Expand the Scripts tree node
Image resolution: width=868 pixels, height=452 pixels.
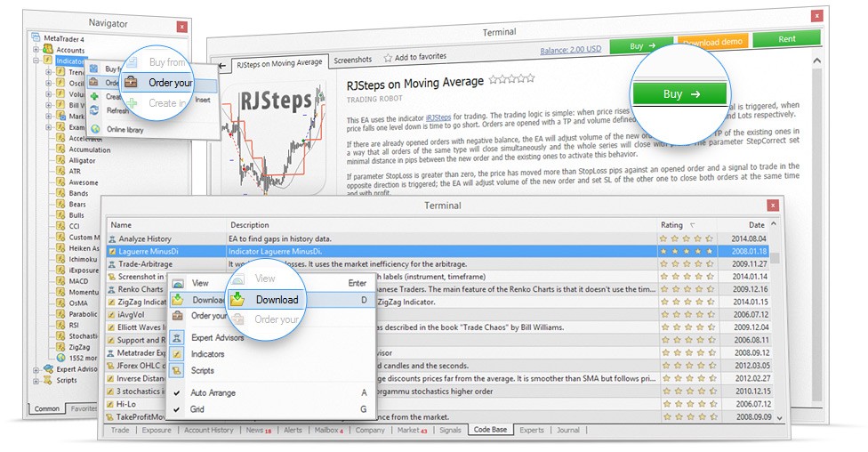(x=37, y=380)
